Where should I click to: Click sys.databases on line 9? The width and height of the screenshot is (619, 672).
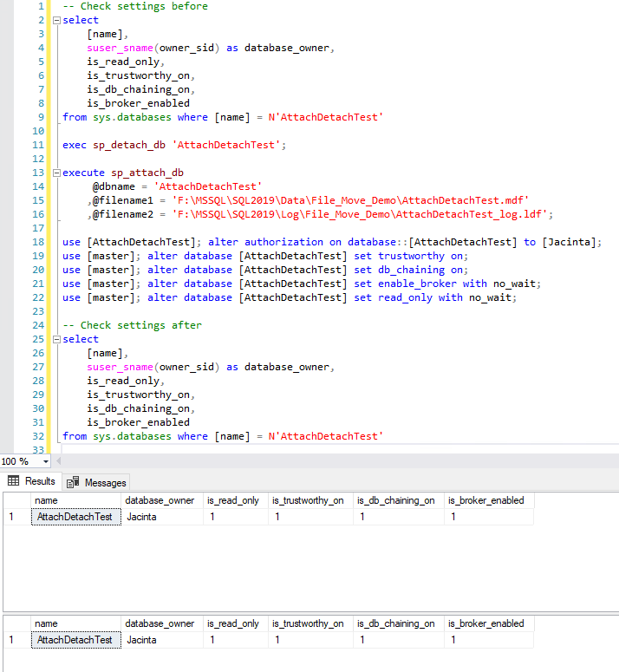[x=132, y=117]
